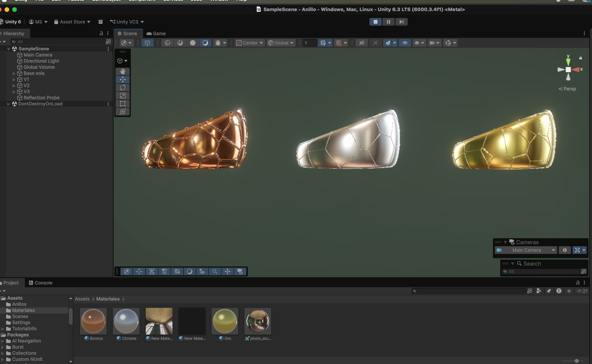Open the Anillos folder

(x=19, y=304)
